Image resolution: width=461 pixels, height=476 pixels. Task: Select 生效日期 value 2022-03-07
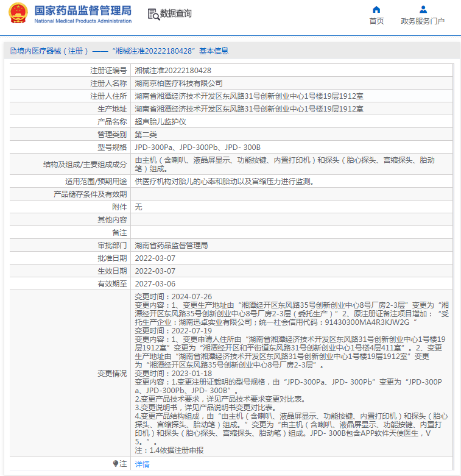point(155,271)
